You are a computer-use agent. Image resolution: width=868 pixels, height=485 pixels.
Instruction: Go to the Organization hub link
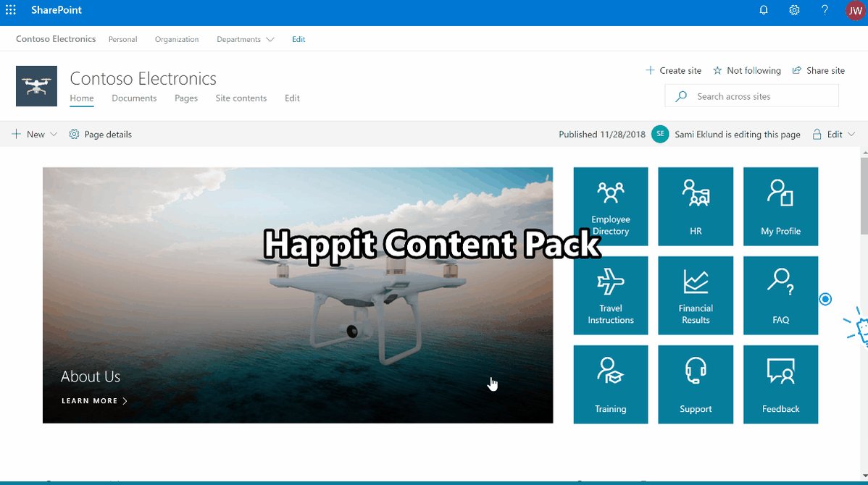pyautogui.click(x=177, y=39)
